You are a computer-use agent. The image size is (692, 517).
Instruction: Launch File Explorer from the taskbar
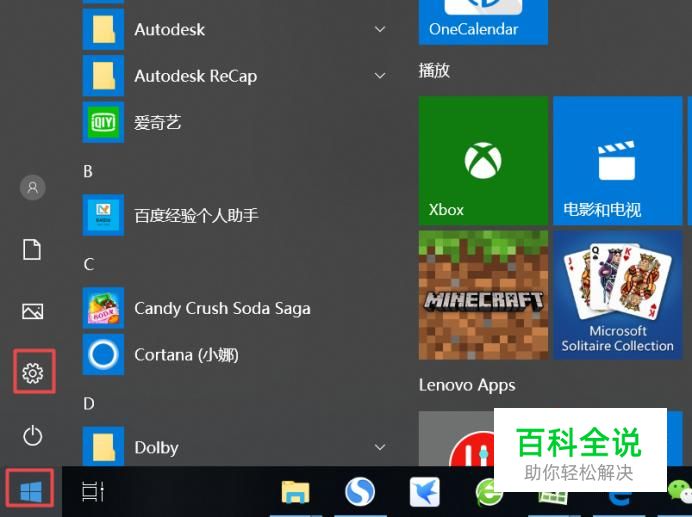[x=296, y=492]
